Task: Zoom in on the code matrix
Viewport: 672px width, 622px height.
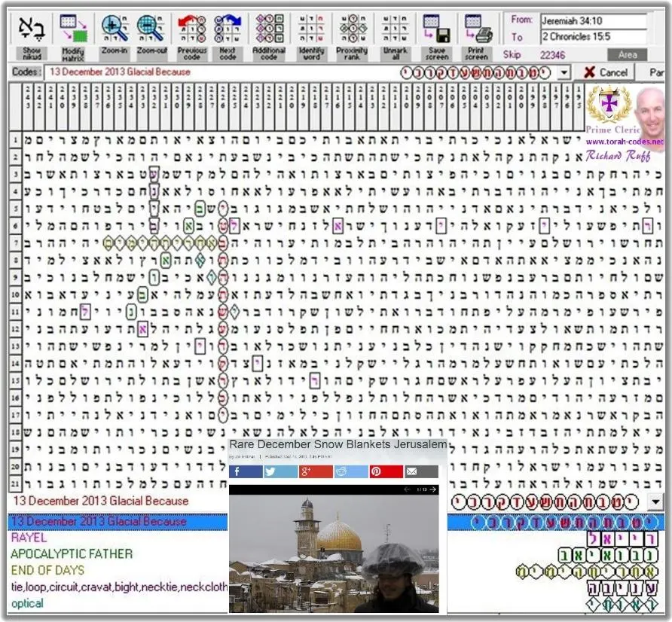Action: coord(115,29)
